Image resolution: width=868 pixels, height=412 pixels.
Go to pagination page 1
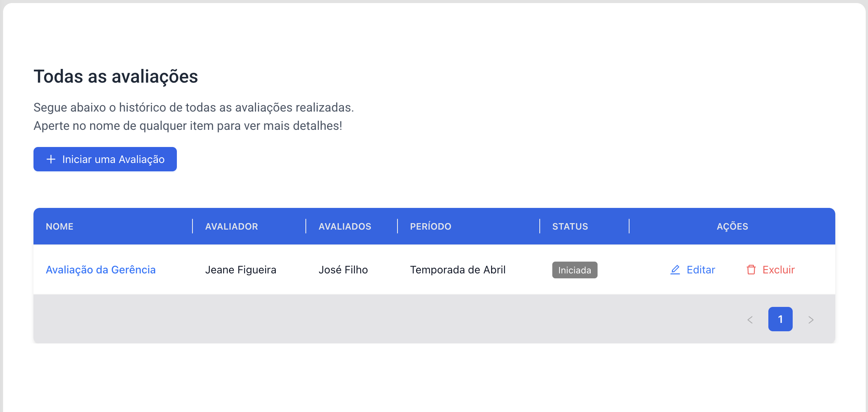pos(781,319)
